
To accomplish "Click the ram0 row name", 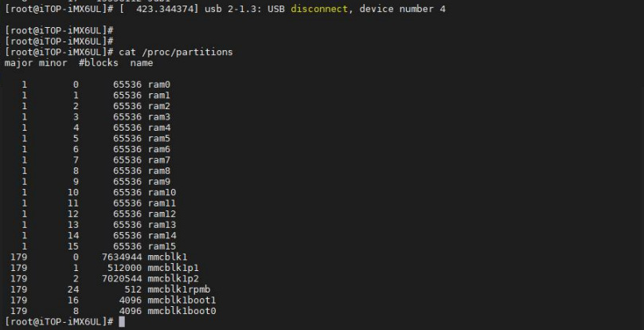I will [159, 84].
